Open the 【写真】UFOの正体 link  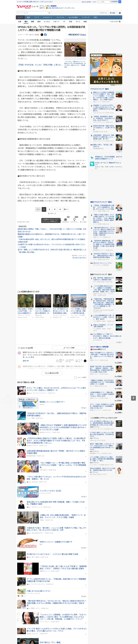pos(40,65)
